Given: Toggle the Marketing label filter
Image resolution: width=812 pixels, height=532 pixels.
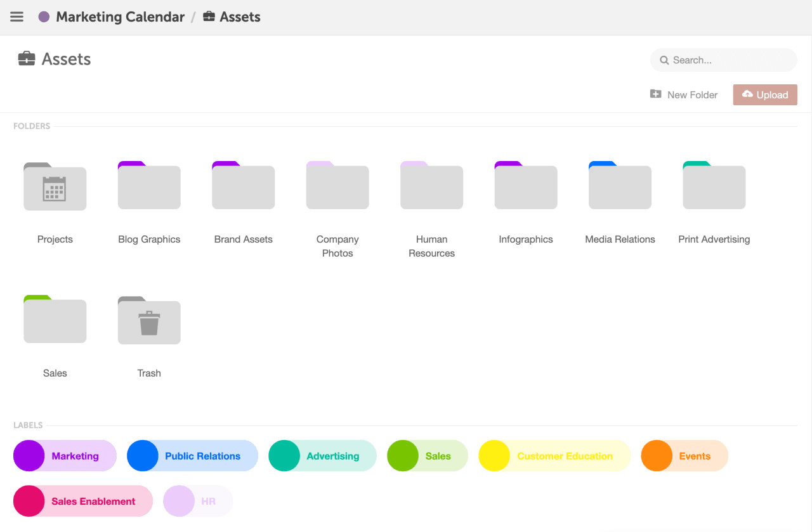Looking at the screenshot, I should click(x=65, y=456).
